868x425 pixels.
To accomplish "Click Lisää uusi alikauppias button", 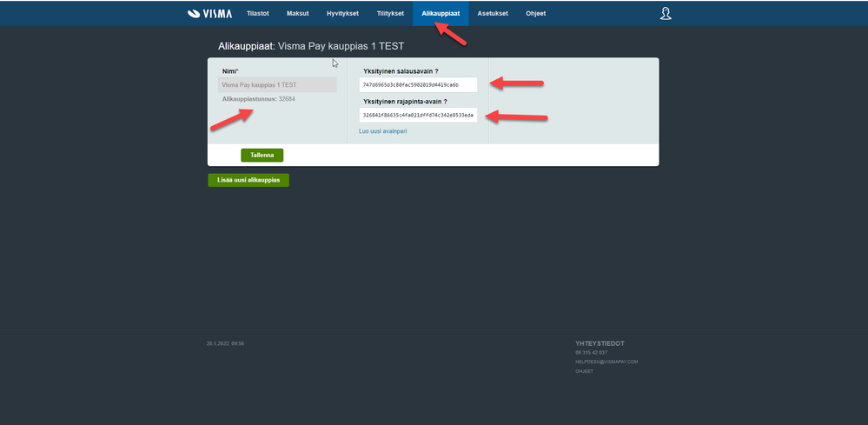I will tap(248, 181).
